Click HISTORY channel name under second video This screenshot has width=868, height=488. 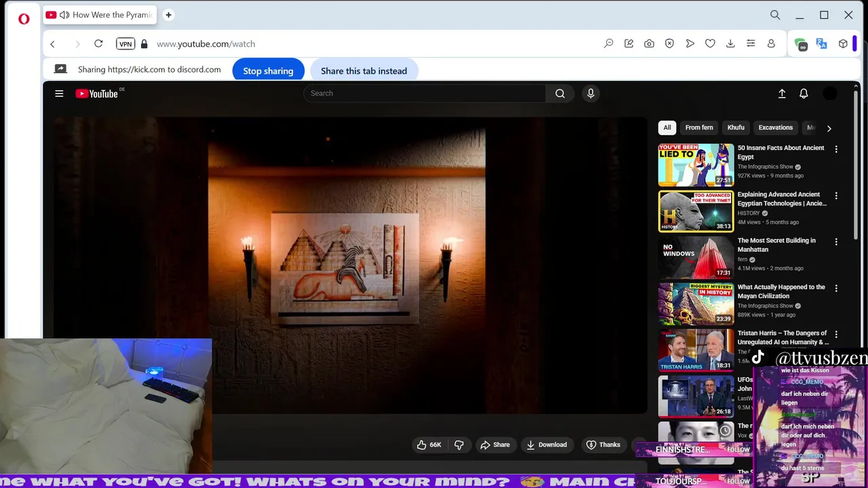749,213
